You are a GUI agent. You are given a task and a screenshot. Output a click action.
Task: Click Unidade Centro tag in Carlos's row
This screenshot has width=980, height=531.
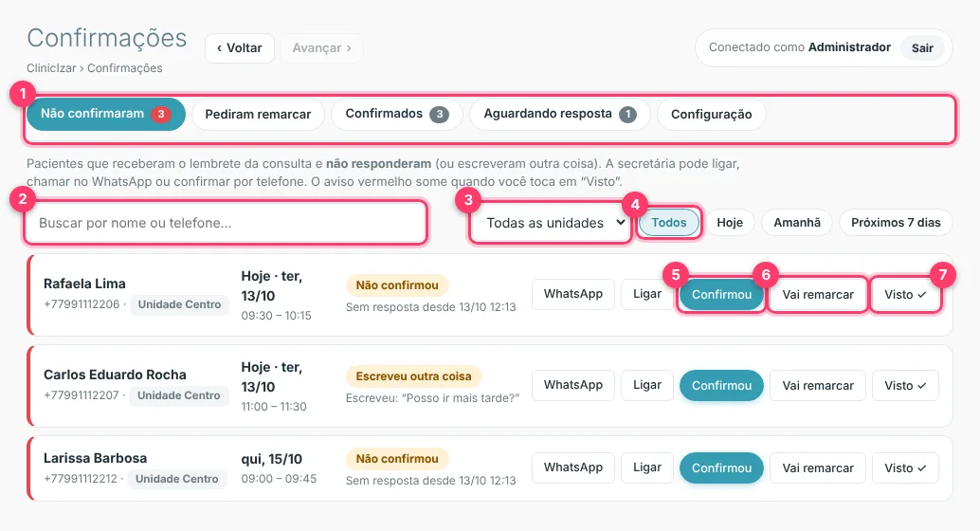[x=179, y=395]
